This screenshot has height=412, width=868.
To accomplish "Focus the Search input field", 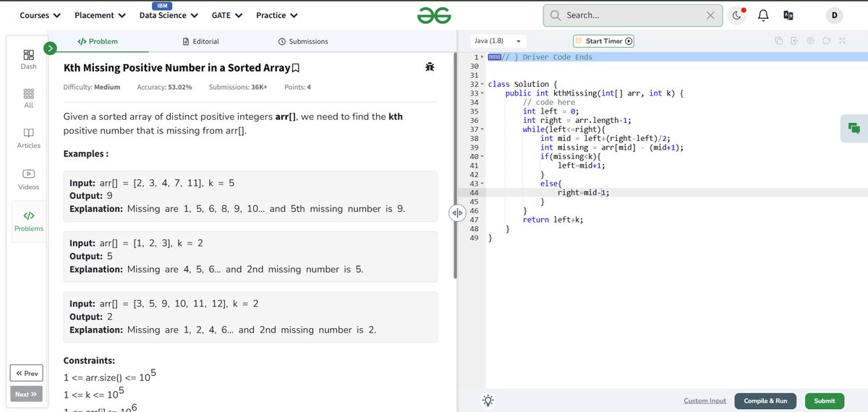I will click(x=634, y=15).
